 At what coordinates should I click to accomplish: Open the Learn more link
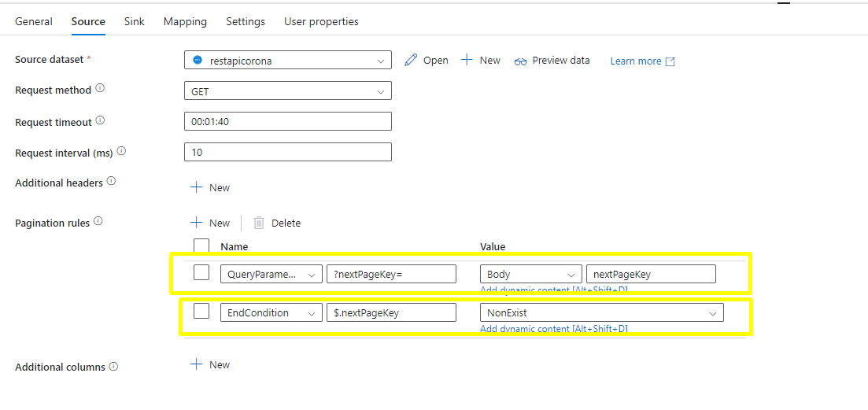point(636,61)
